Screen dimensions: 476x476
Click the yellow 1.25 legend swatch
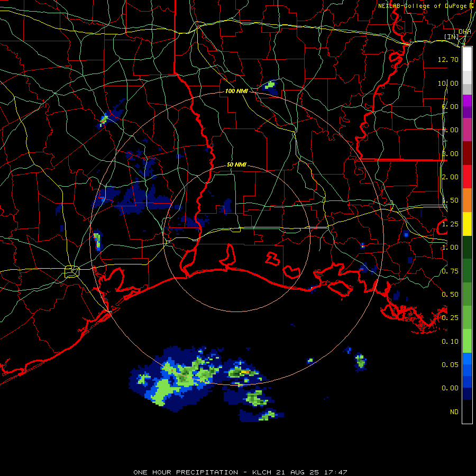point(467,224)
